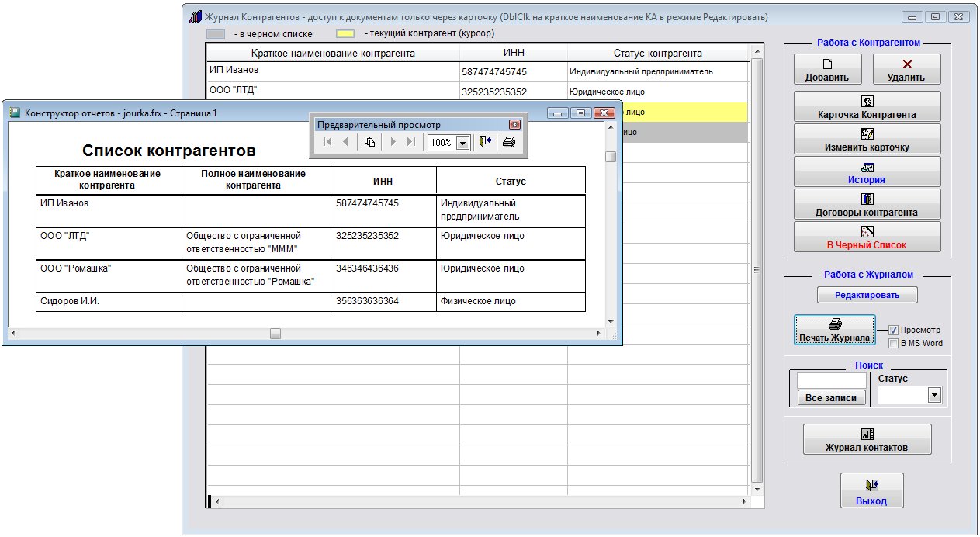Open Карточка Контрагента

pos(867,107)
